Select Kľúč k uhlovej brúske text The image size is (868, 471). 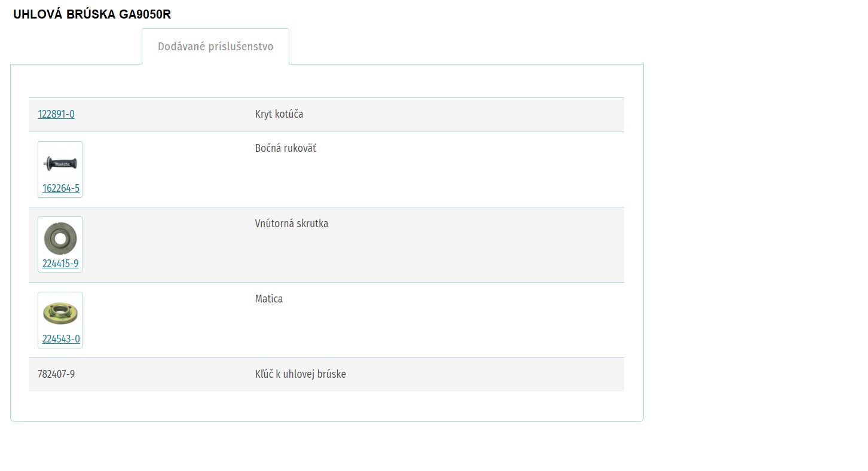[x=301, y=374]
